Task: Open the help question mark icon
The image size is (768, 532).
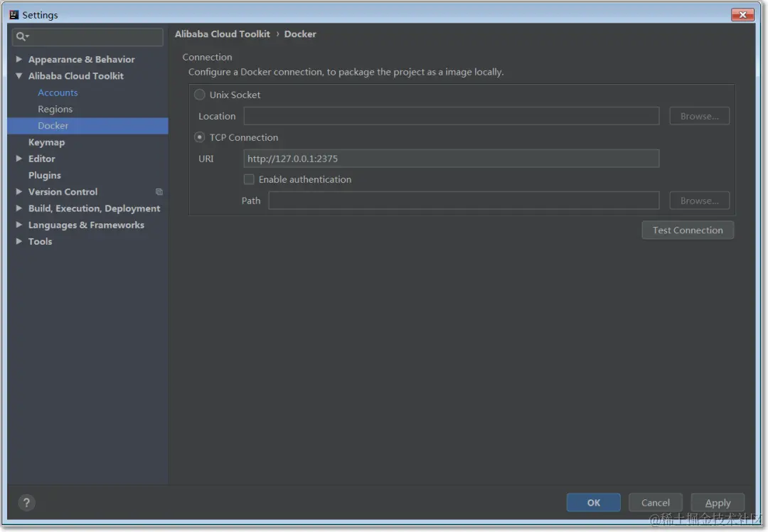Action: (26, 503)
